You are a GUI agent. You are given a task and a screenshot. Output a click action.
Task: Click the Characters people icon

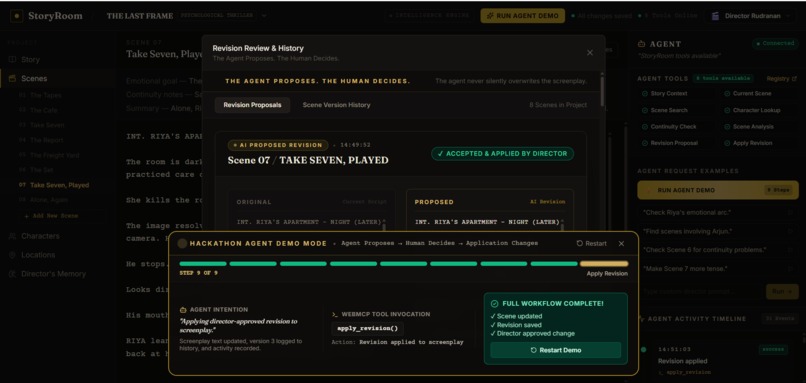click(x=13, y=236)
